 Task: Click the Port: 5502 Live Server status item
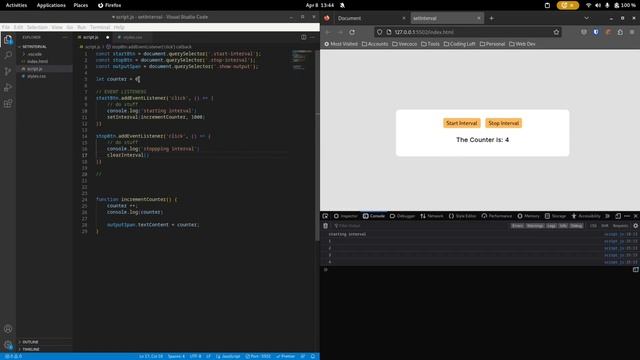258,356
